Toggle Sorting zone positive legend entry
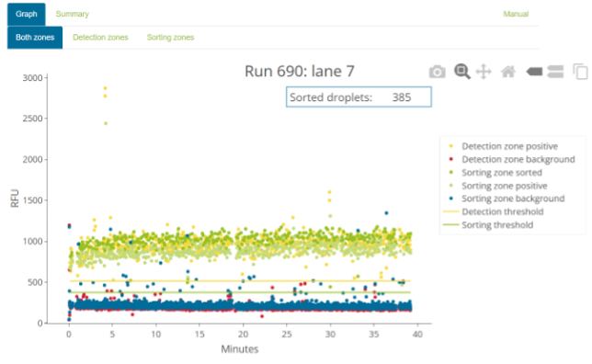 [x=498, y=186]
